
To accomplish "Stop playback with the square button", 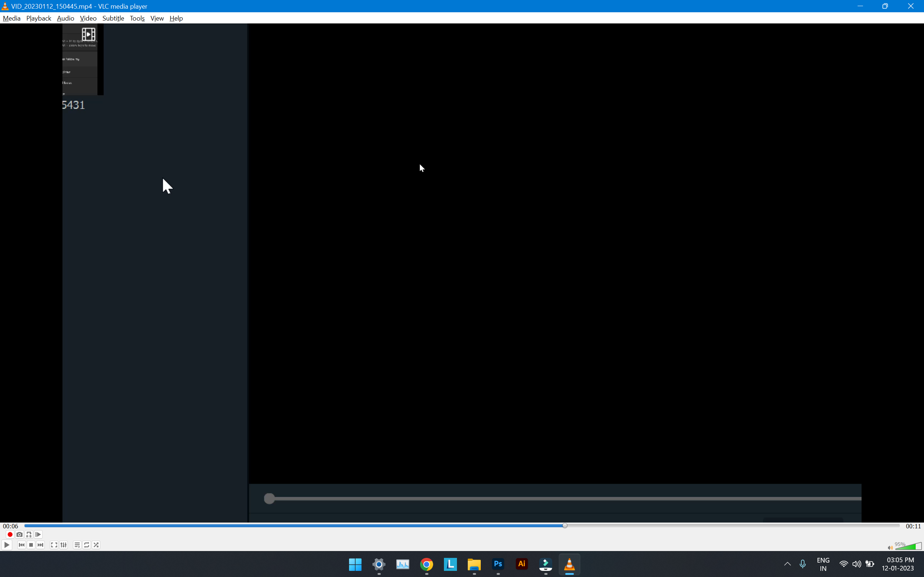I will tap(31, 545).
